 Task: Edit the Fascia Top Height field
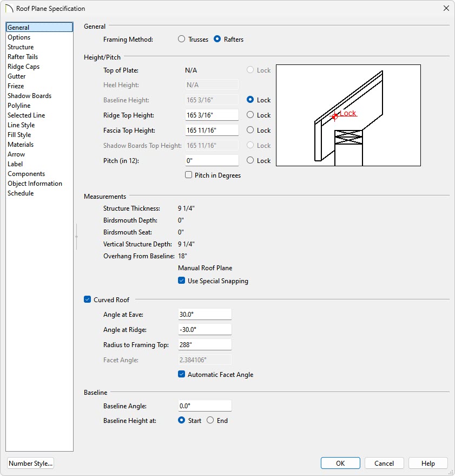click(x=212, y=130)
